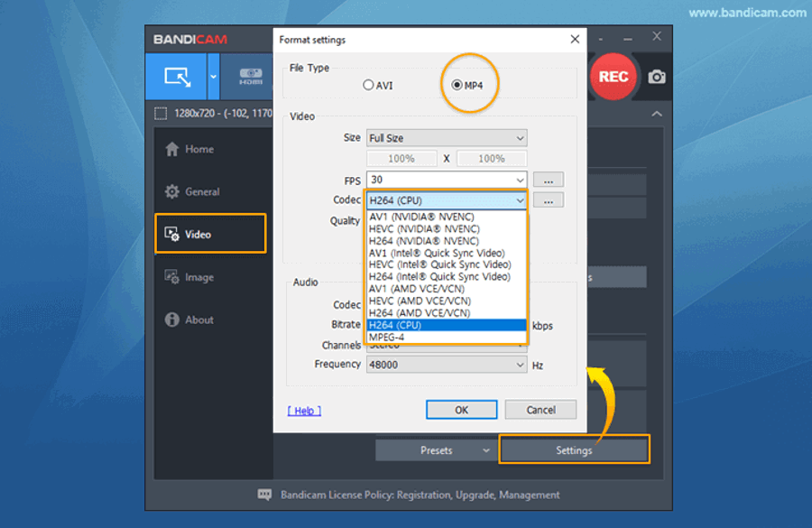Close the Format settings dialog

click(x=575, y=40)
